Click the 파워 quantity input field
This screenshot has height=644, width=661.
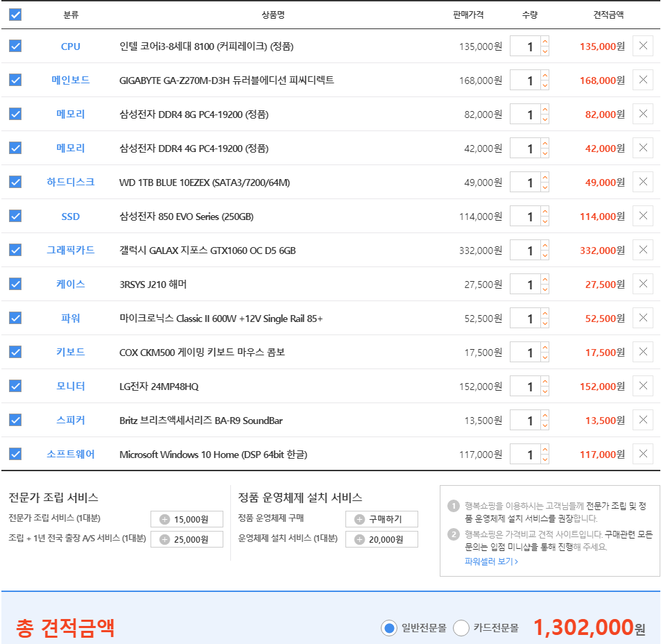(525, 319)
